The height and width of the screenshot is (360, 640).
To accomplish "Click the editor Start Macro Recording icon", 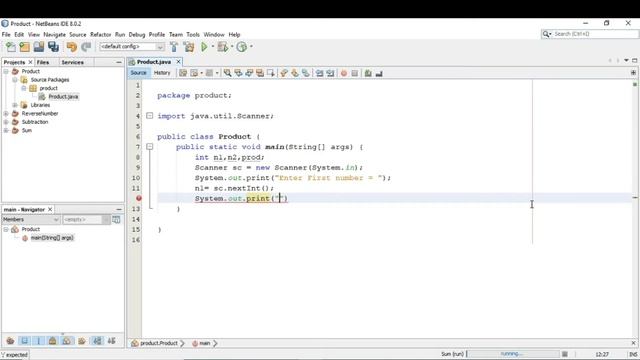I will coord(344,73).
